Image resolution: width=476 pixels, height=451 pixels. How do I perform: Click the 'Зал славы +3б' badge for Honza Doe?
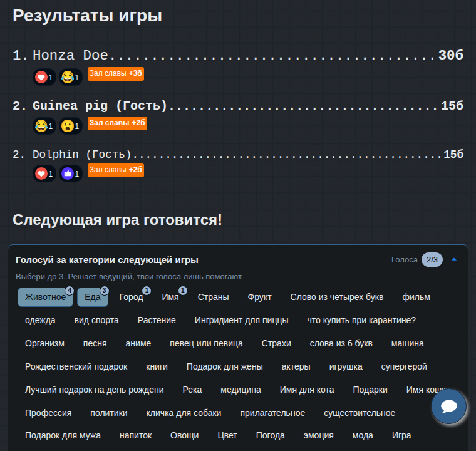(116, 74)
